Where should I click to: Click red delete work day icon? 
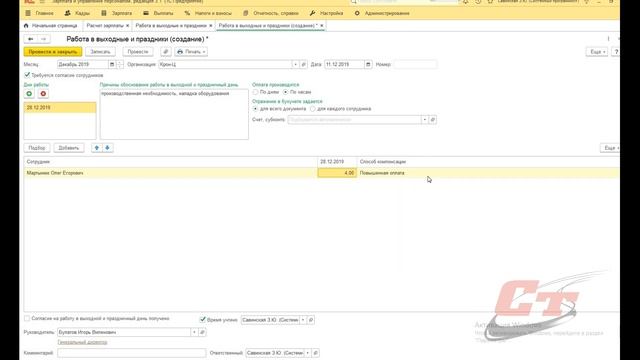click(x=43, y=94)
